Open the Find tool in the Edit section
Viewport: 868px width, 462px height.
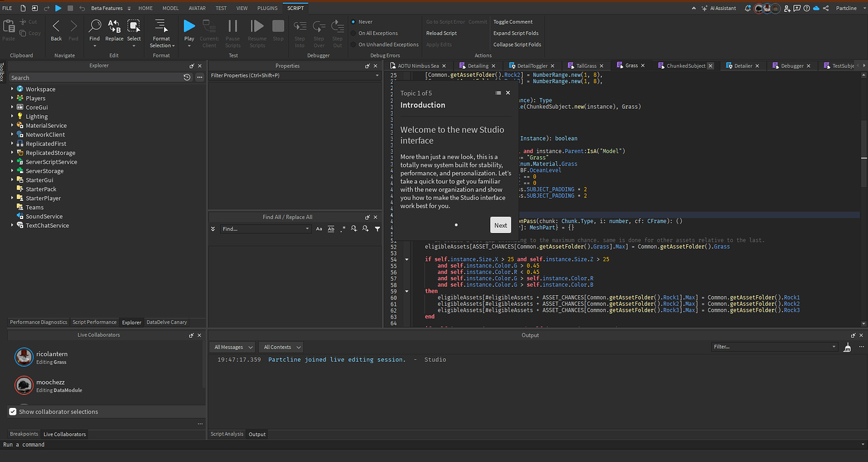[x=94, y=28]
